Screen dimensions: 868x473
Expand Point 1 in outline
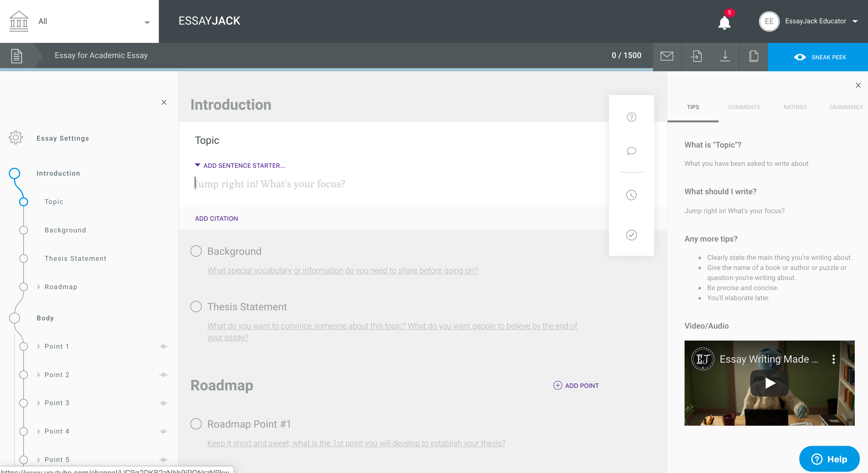[38, 346]
